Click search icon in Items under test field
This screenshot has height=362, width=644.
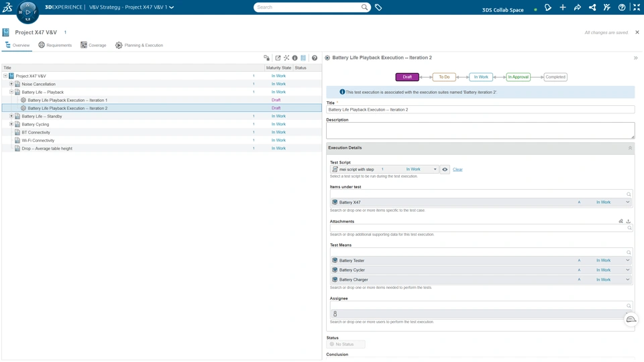[x=629, y=194]
